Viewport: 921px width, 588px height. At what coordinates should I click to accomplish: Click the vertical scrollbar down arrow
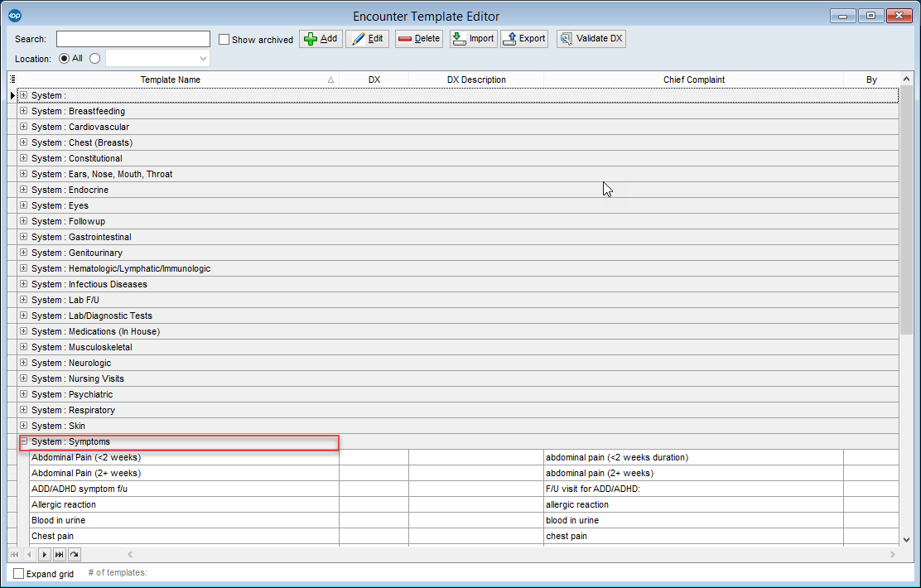[906, 539]
